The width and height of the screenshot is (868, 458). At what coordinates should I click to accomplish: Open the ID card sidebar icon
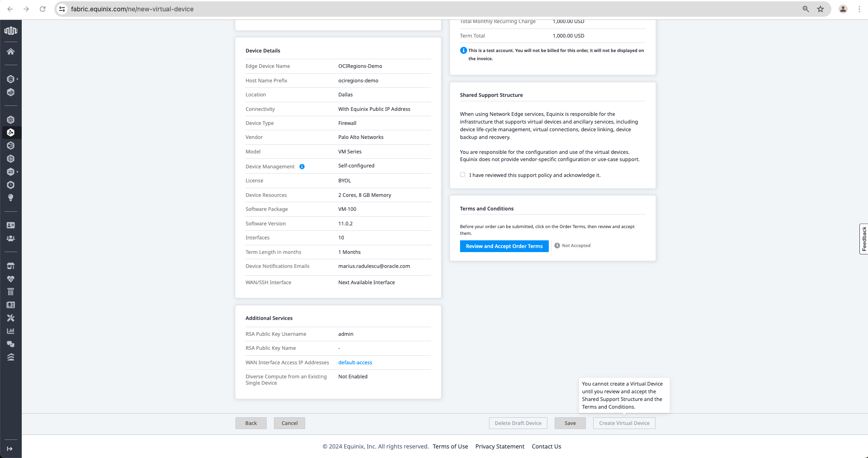11,225
